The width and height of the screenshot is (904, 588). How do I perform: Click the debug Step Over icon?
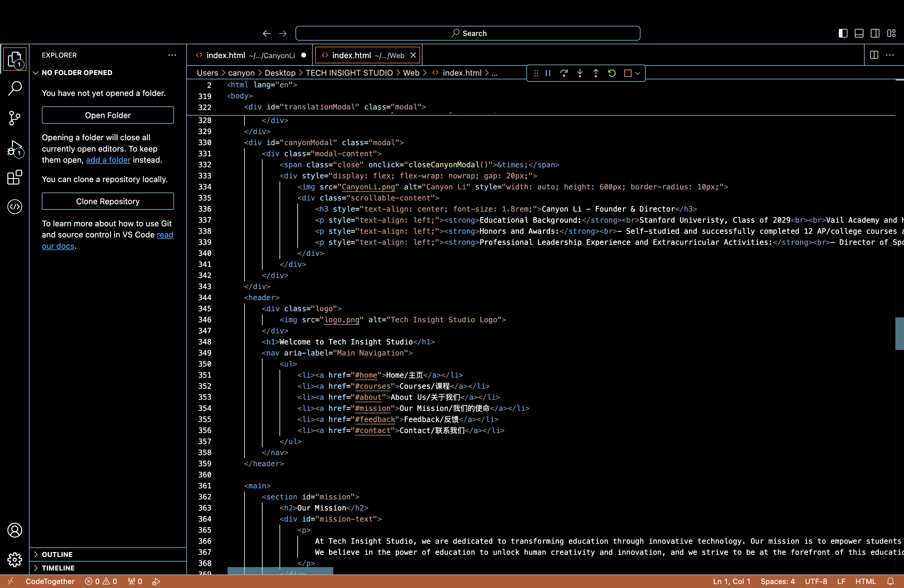tap(564, 73)
